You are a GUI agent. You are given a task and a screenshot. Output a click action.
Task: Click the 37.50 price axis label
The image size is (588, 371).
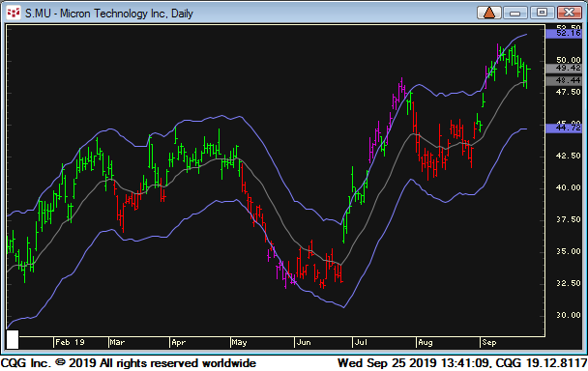tap(568, 219)
